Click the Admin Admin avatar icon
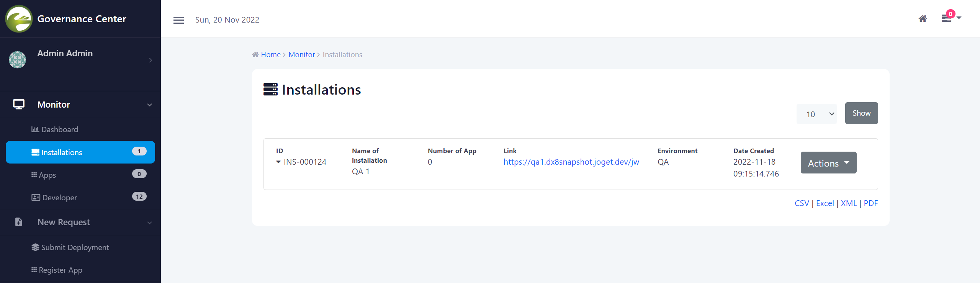 pyautogui.click(x=18, y=60)
